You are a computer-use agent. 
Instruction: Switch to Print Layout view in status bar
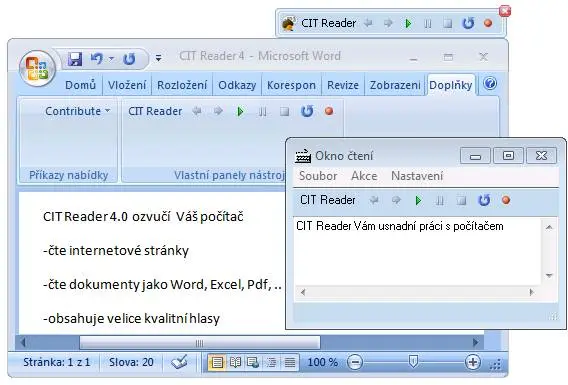(217, 362)
